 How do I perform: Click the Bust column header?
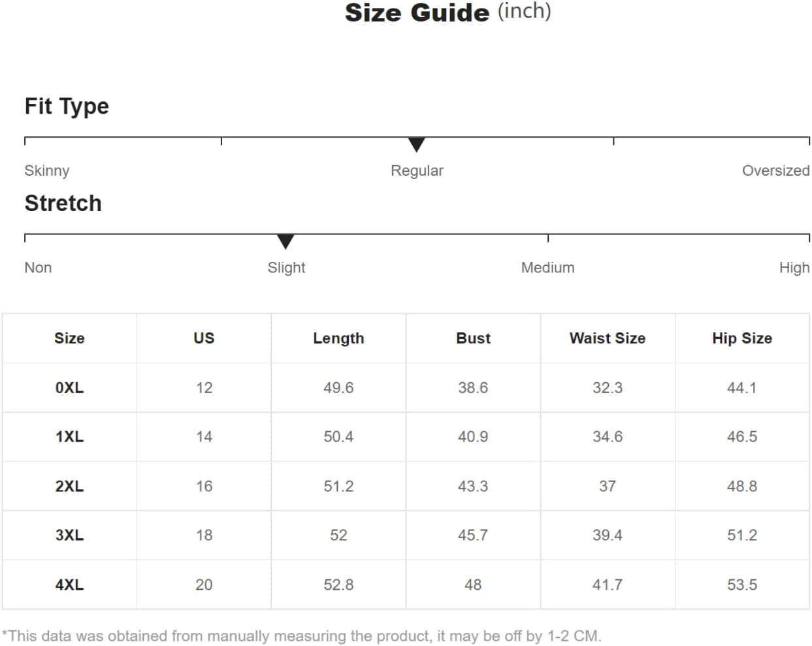pyautogui.click(x=473, y=338)
